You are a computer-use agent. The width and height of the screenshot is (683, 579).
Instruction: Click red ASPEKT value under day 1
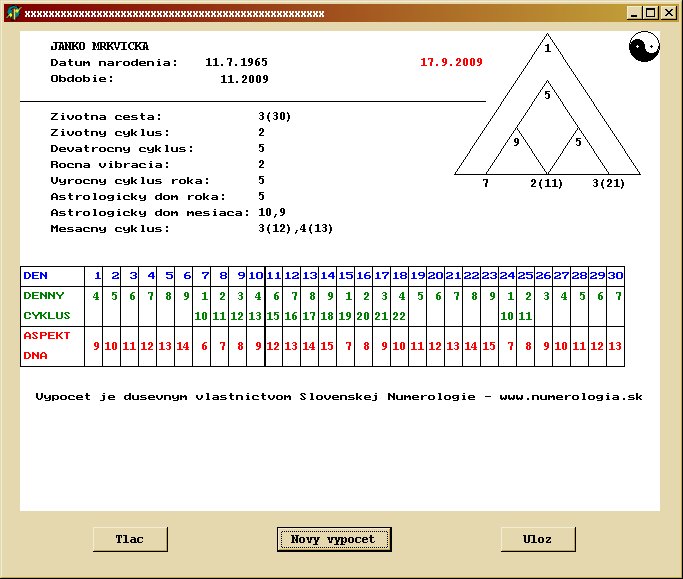pos(96,346)
